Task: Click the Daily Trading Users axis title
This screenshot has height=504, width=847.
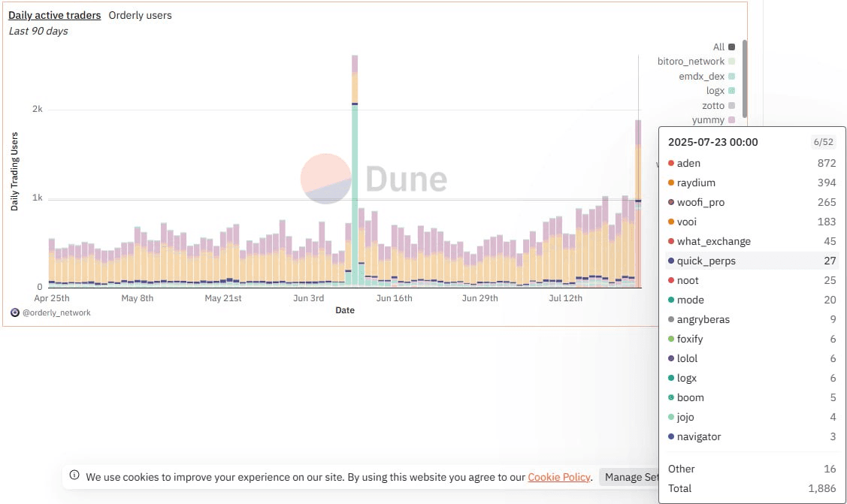Action: click(x=14, y=171)
